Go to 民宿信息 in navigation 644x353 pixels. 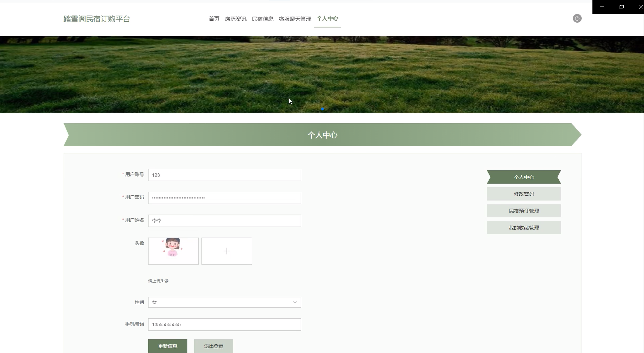point(263,19)
